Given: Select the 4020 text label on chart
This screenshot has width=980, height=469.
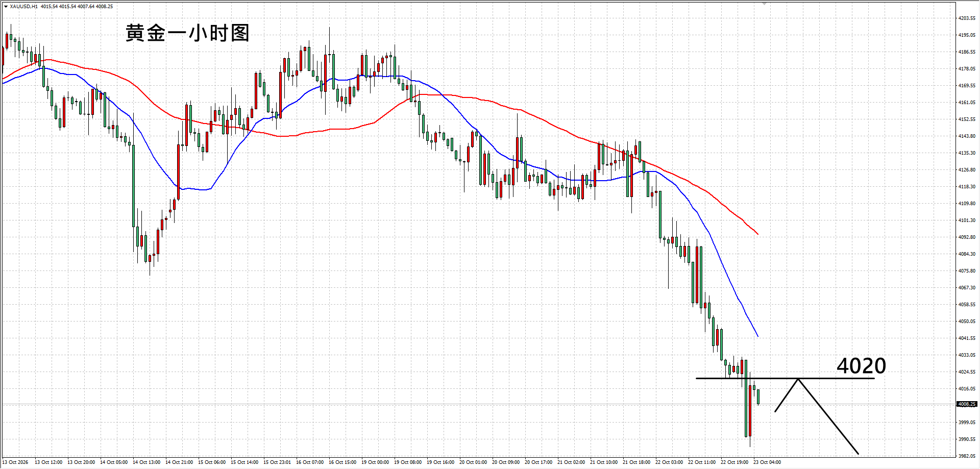Looking at the screenshot, I should point(862,366).
